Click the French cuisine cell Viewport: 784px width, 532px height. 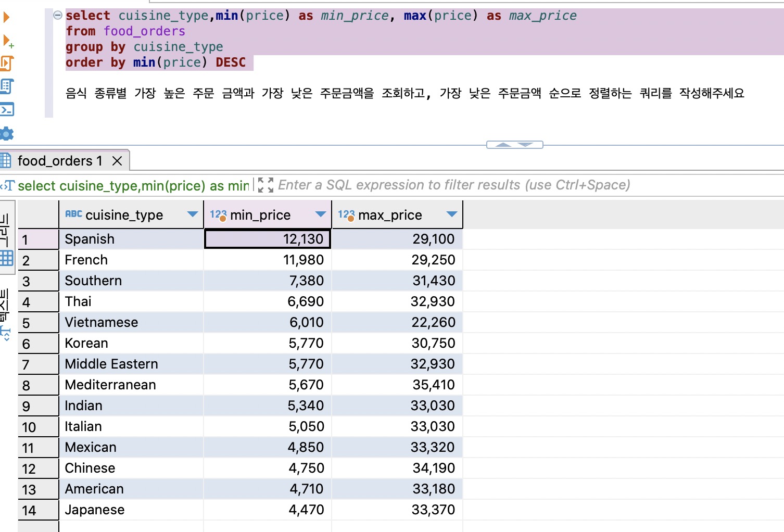coord(131,260)
